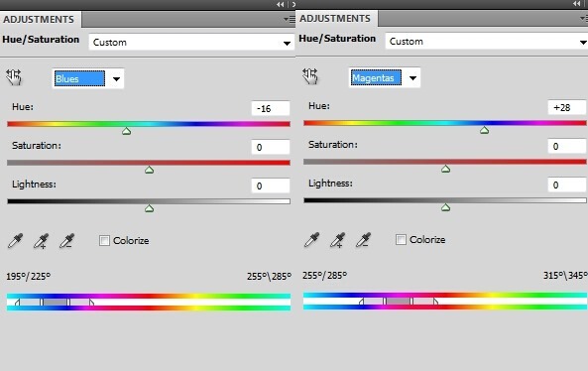Open the Blues color range dropdown
This screenshot has width=588, height=371.
tap(116, 78)
